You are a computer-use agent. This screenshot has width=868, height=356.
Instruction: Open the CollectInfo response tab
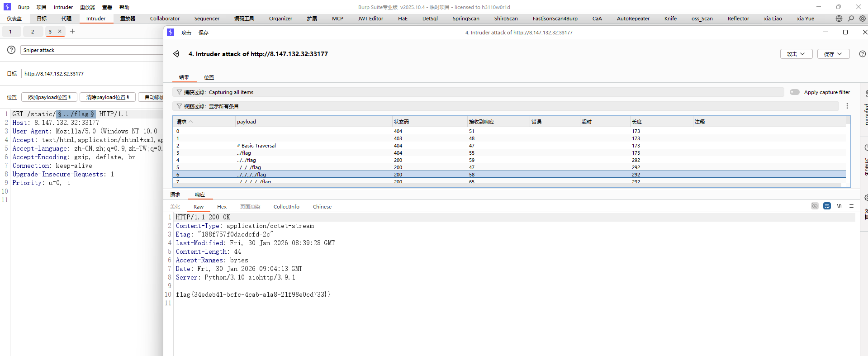[x=286, y=207]
